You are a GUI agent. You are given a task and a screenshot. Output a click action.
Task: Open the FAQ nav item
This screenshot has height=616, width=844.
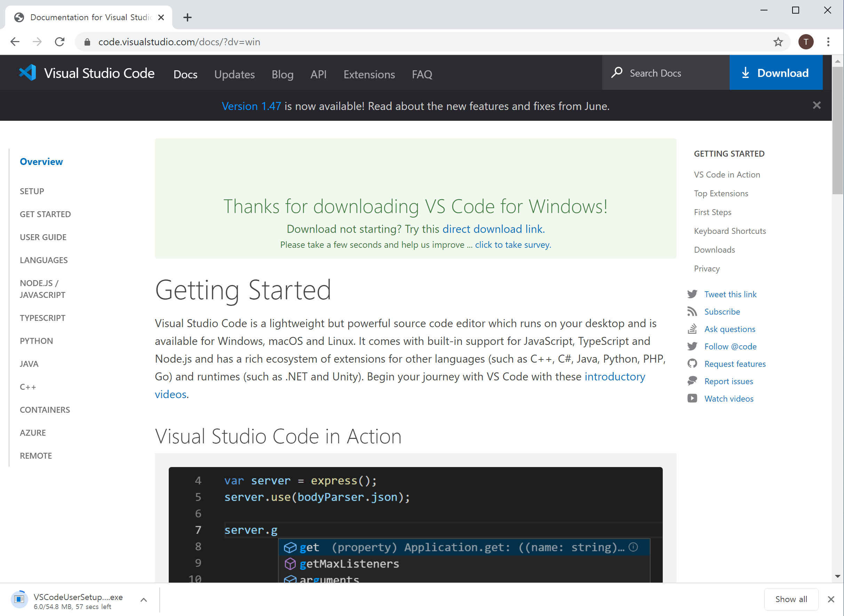coord(422,74)
